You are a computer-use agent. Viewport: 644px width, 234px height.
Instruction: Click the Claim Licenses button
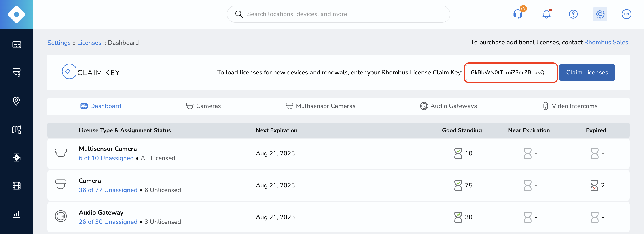pyautogui.click(x=587, y=72)
